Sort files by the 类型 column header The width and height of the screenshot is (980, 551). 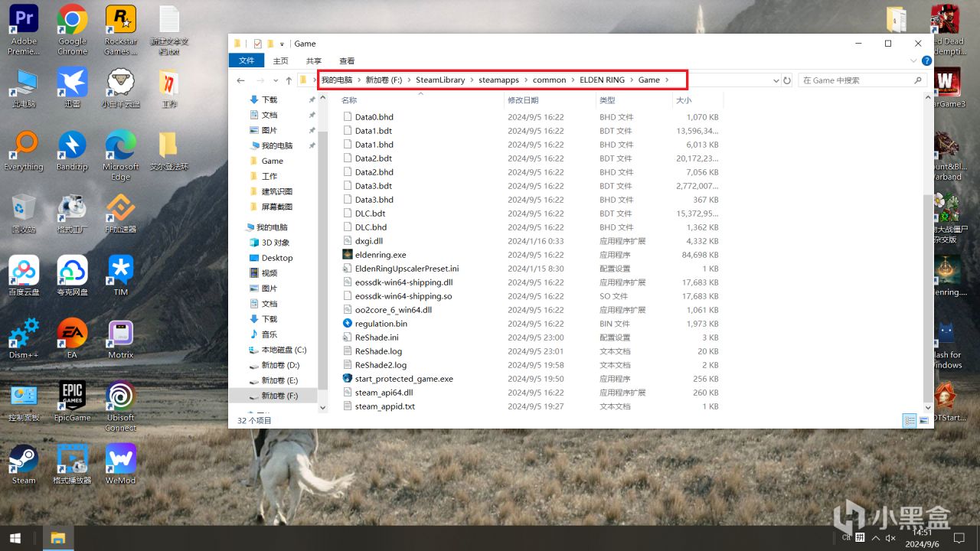pyautogui.click(x=633, y=100)
